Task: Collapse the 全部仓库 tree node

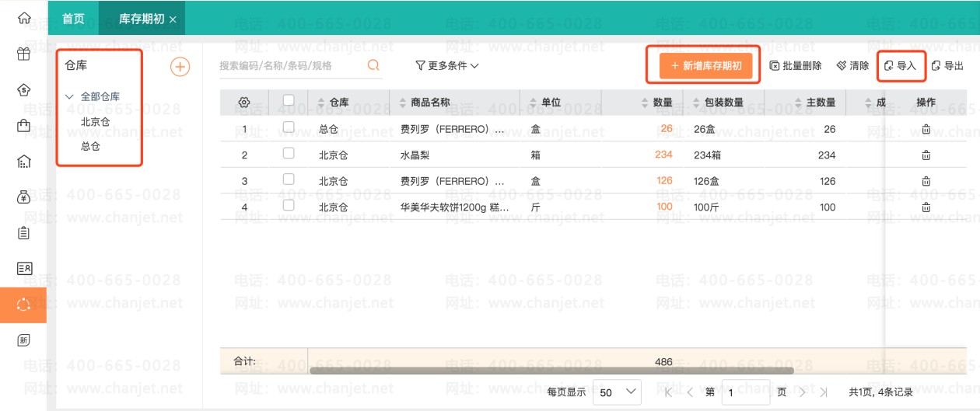Action: click(x=70, y=97)
